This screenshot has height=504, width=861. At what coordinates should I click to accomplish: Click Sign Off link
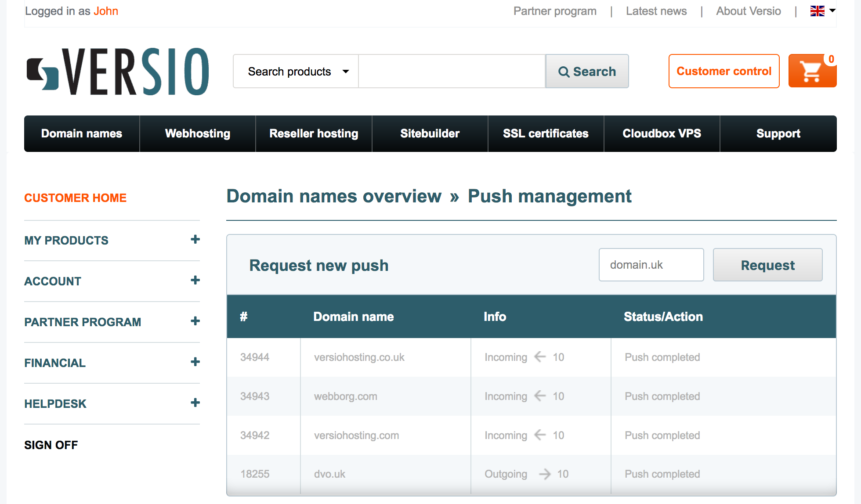pos(51,445)
